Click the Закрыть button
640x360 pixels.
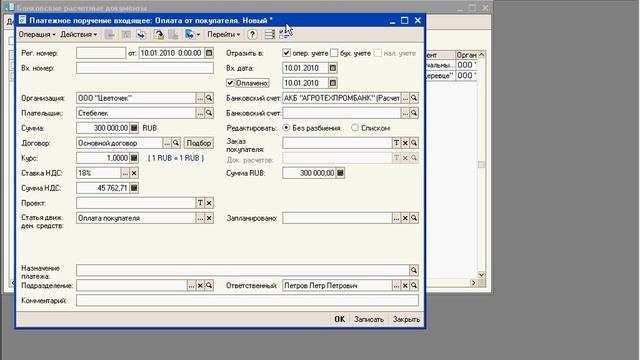(406, 319)
